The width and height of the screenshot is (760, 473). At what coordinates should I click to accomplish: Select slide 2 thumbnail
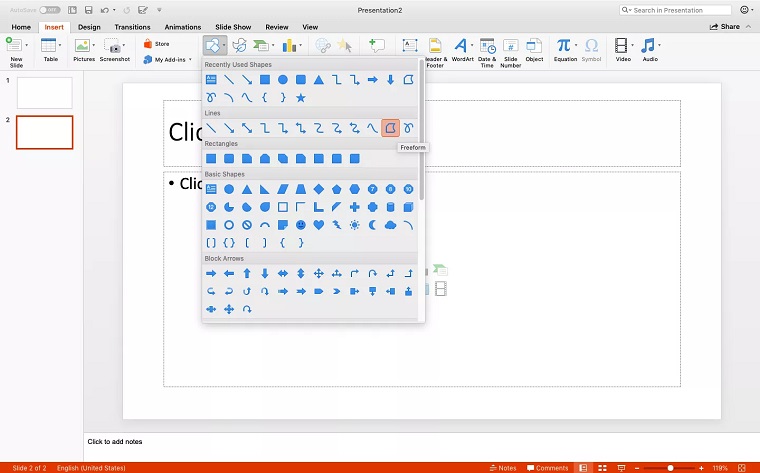coord(45,132)
